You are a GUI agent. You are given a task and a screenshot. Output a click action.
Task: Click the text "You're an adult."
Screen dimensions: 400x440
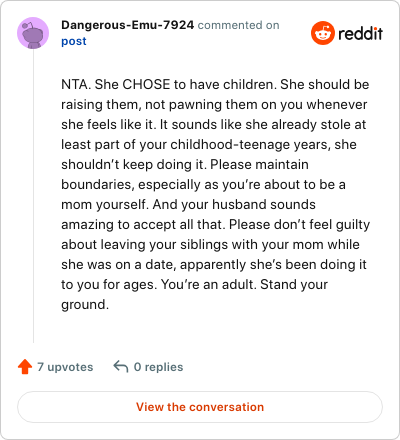coord(209,285)
